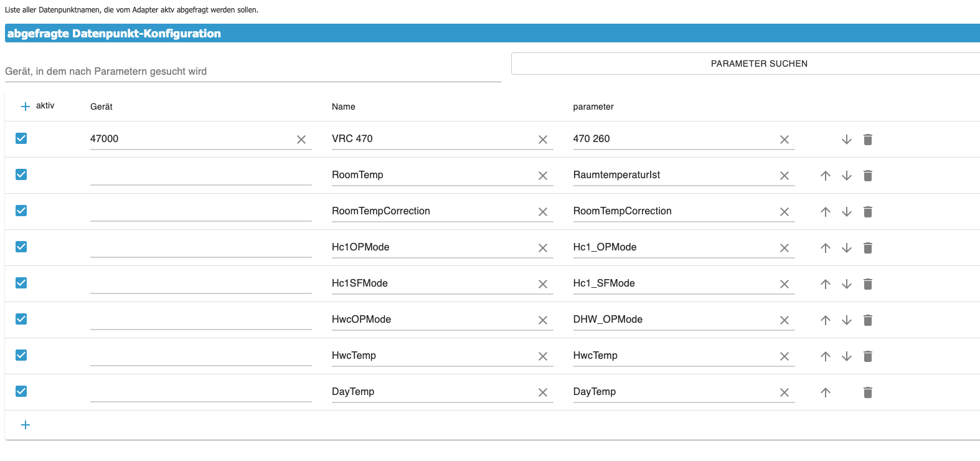The width and height of the screenshot is (980, 461).
Task: Move the HwcTemp row down
Action: [x=847, y=356]
